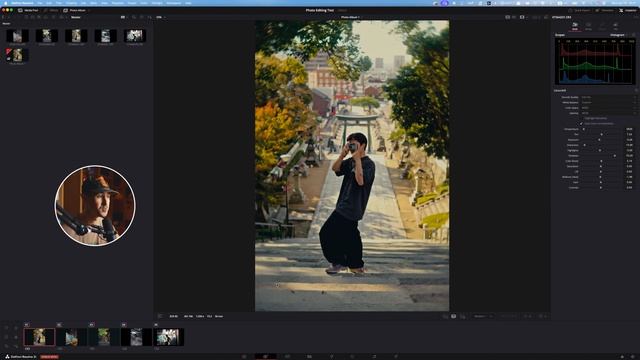Enable the Highlight Recovery checkbox
This screenshot has width=640, height=360.
pyautogui.click(x=582, y=118)
